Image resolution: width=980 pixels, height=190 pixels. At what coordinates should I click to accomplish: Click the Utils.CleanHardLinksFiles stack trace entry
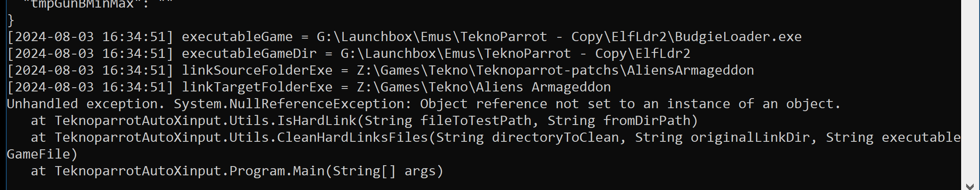tap(241, 138)
